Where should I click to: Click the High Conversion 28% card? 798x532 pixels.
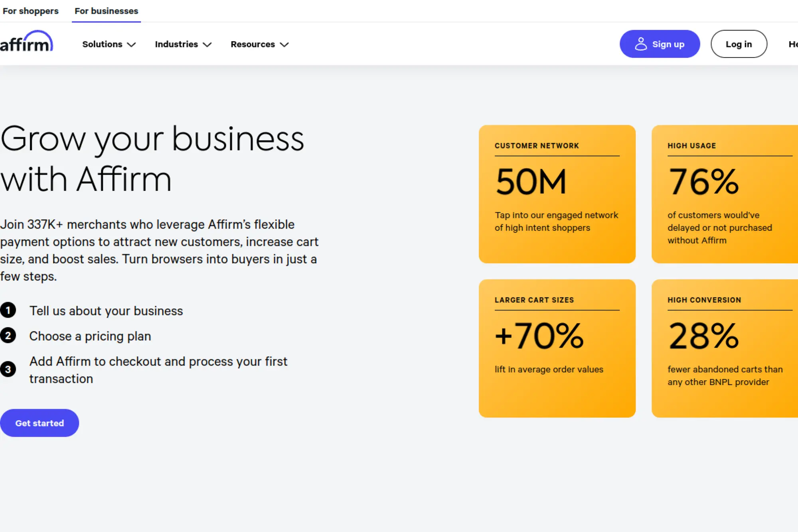[724, 348]
